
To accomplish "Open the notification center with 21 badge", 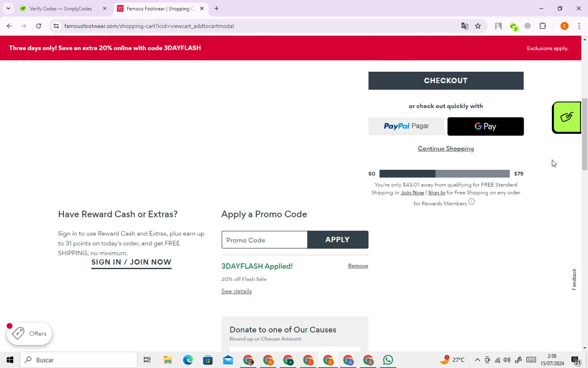I will pos(576,360).
